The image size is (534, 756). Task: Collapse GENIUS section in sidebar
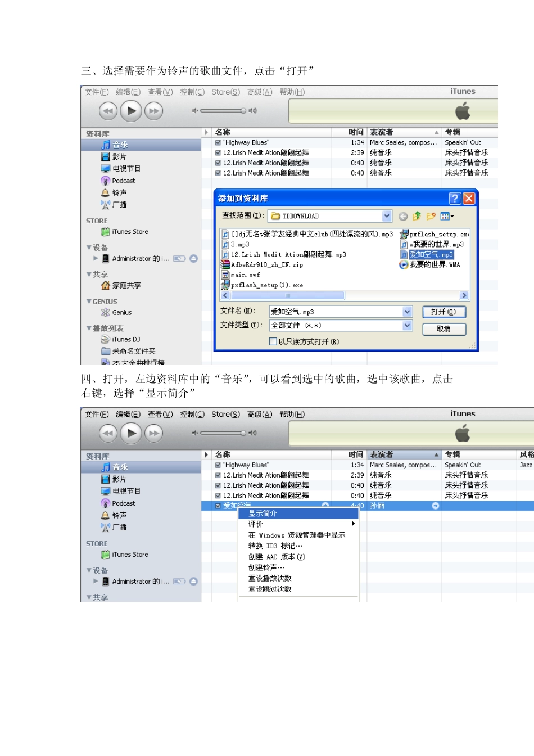[89, 301]
